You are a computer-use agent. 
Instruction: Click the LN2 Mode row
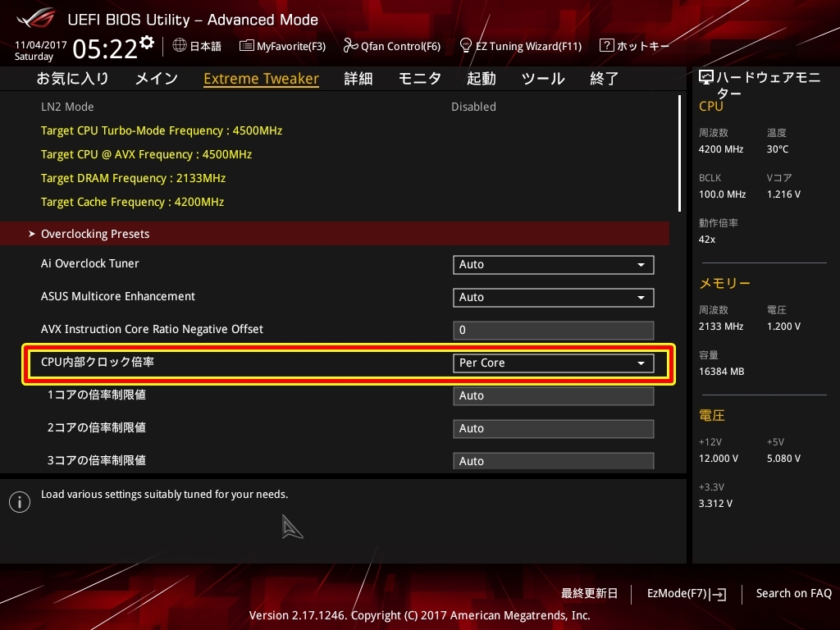click(x=335, y=107)
